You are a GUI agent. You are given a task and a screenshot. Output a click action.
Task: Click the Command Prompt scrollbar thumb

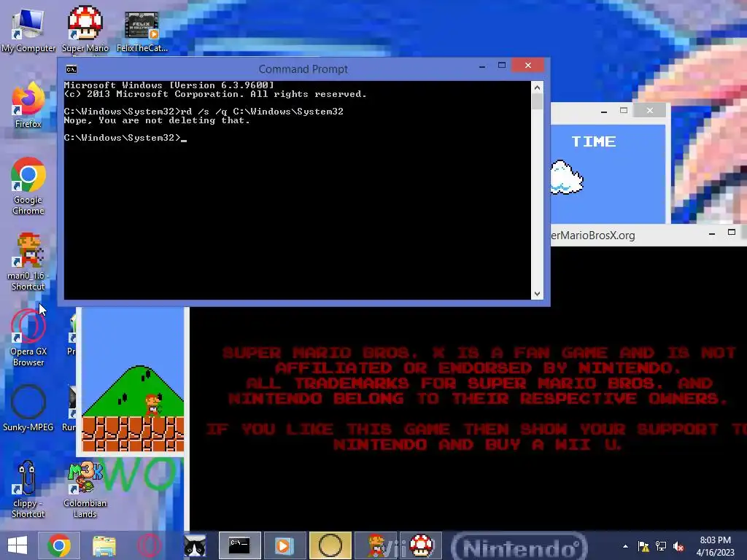[x=537, y=101]
